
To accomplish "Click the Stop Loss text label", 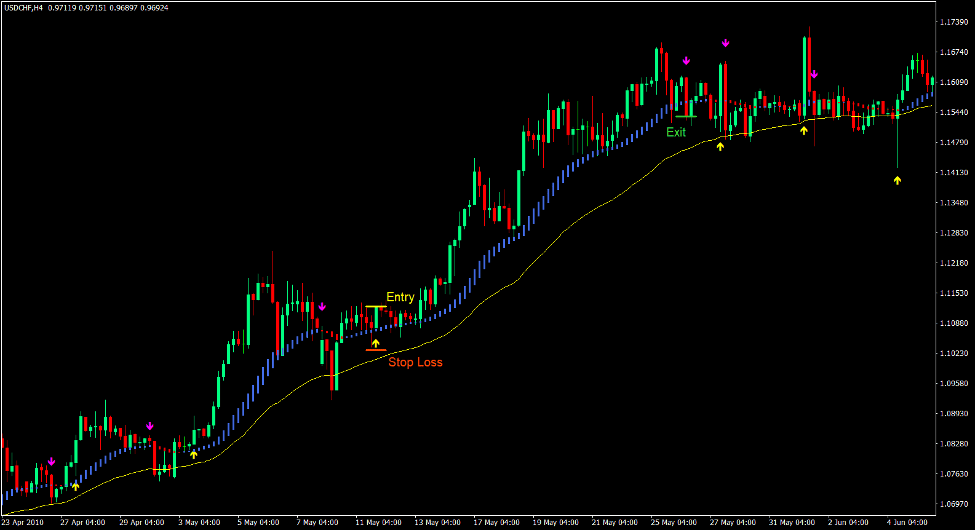I will click(415, 362).
